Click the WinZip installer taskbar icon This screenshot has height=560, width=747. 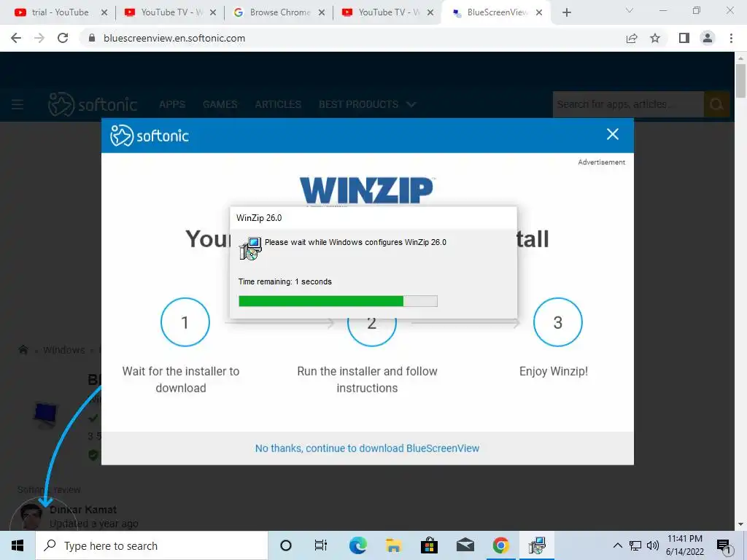(x=537, y=545)
